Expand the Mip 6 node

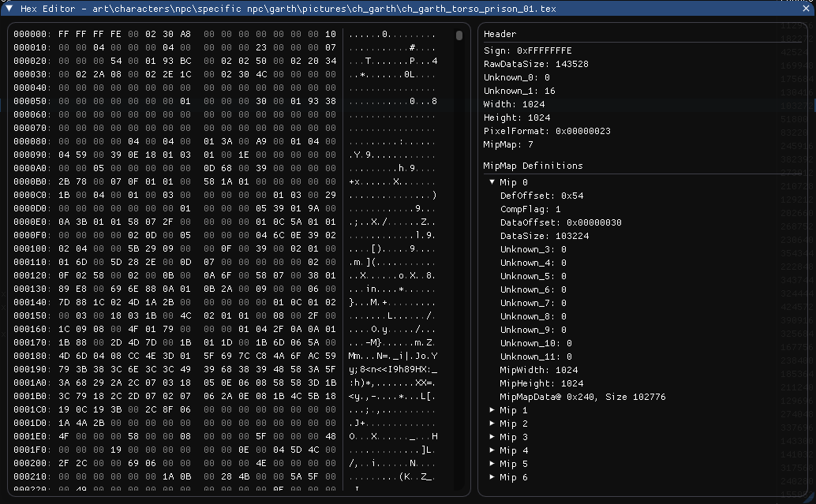click(x=492, y=477)
